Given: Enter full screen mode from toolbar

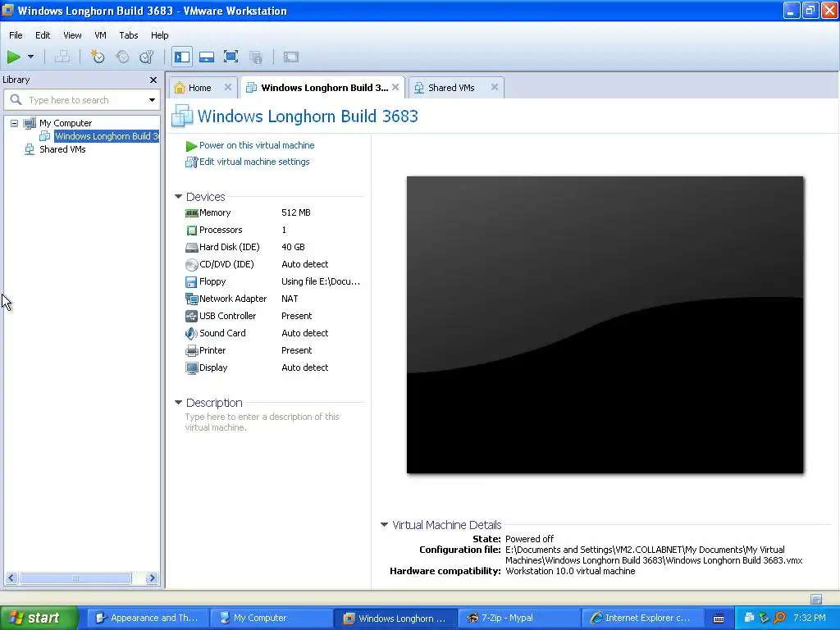Looking at the screenshot, I should [x=231, y=57].
